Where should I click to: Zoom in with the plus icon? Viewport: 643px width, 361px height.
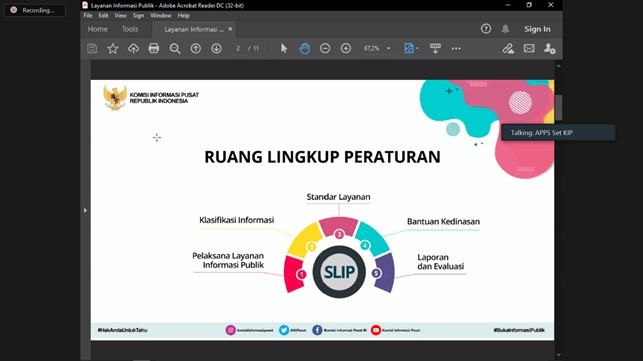pyautogui.click(x=346, y=48)
